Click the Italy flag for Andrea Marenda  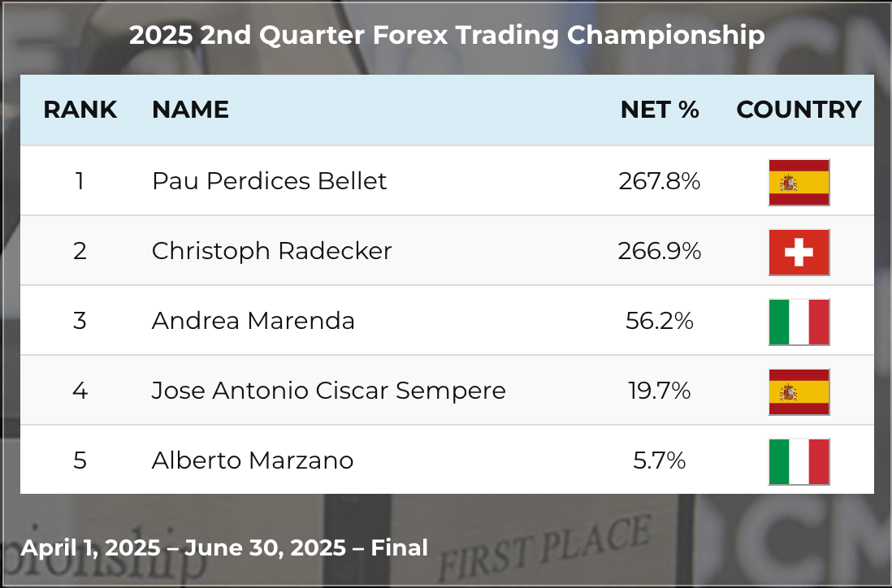click(x=799, y=322)
